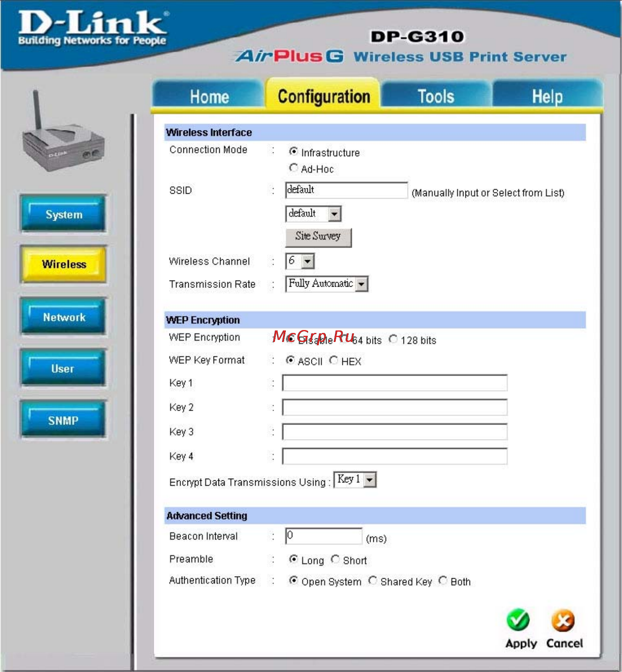Expand the SSID list dropdown
Viewport: 622px width, 672px height.
click(x=313, y=214)
